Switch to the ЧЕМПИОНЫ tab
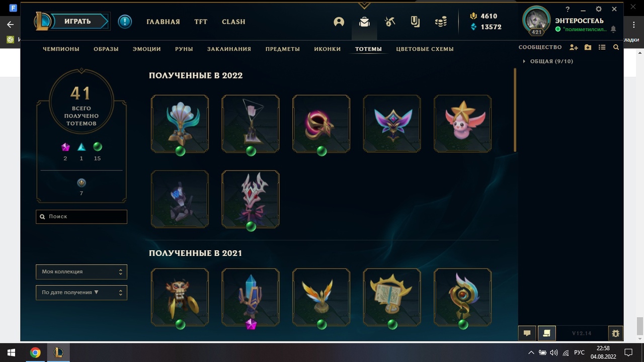The width and height of the screenshot is (644, 362). pos(61,49)
